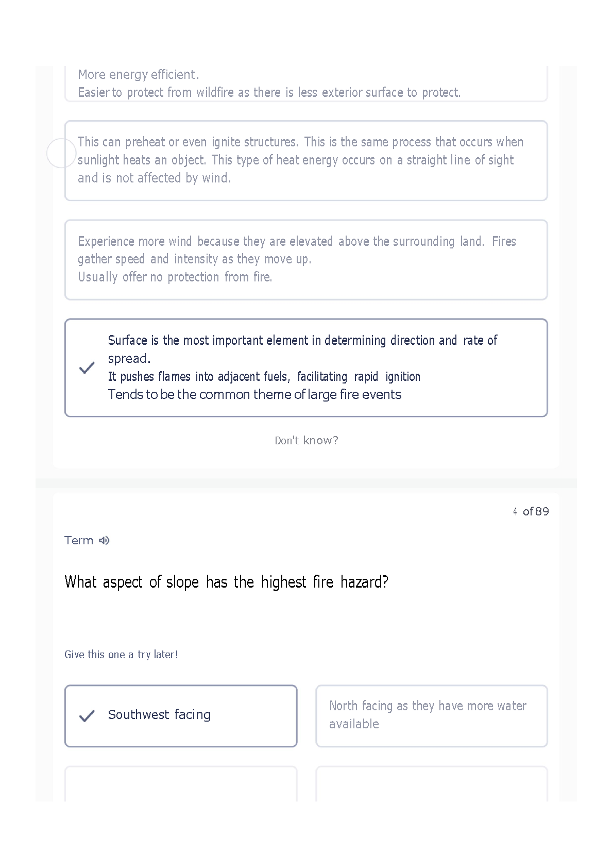This screenshot has width=613, height=868.
Task: Click the checkmark in the Surface answer card
Action: pos(87,368)
